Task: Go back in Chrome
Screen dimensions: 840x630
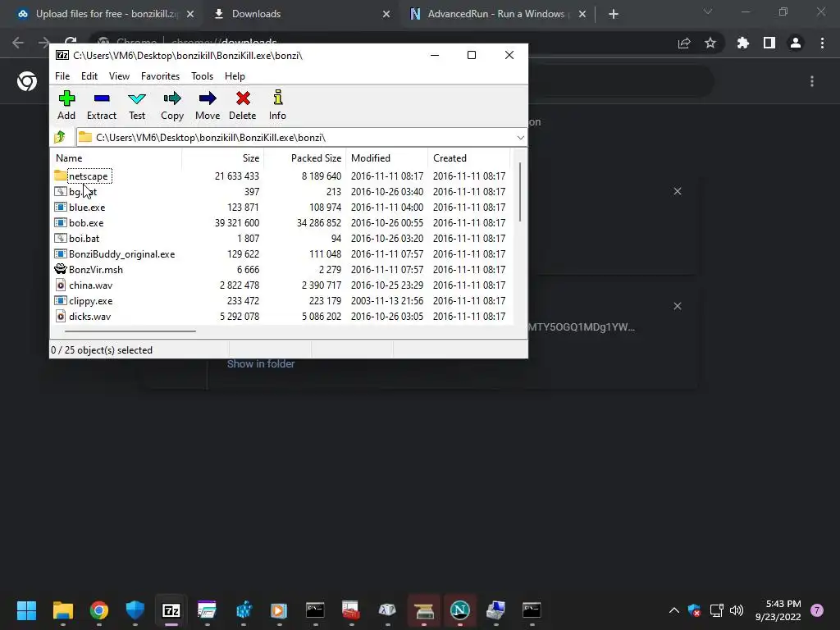Action: (18, 43)
